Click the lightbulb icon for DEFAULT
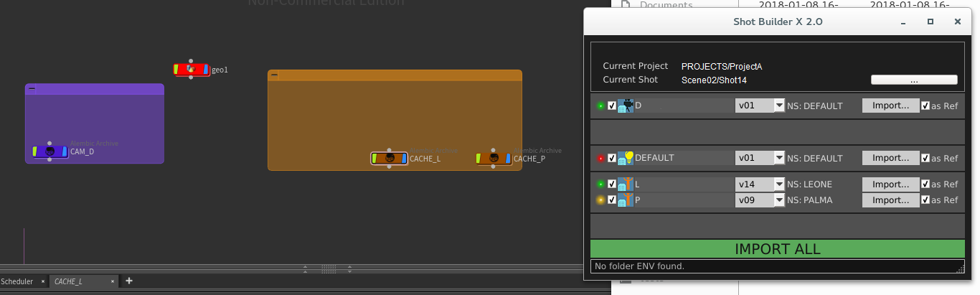 [x=626, y=158]
